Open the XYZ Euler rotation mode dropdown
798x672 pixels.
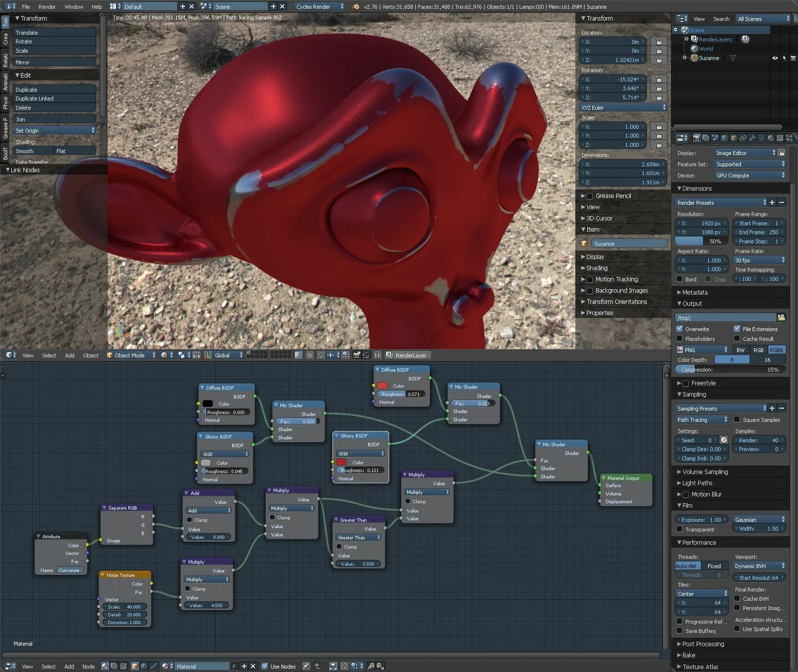tap(623, 108)
